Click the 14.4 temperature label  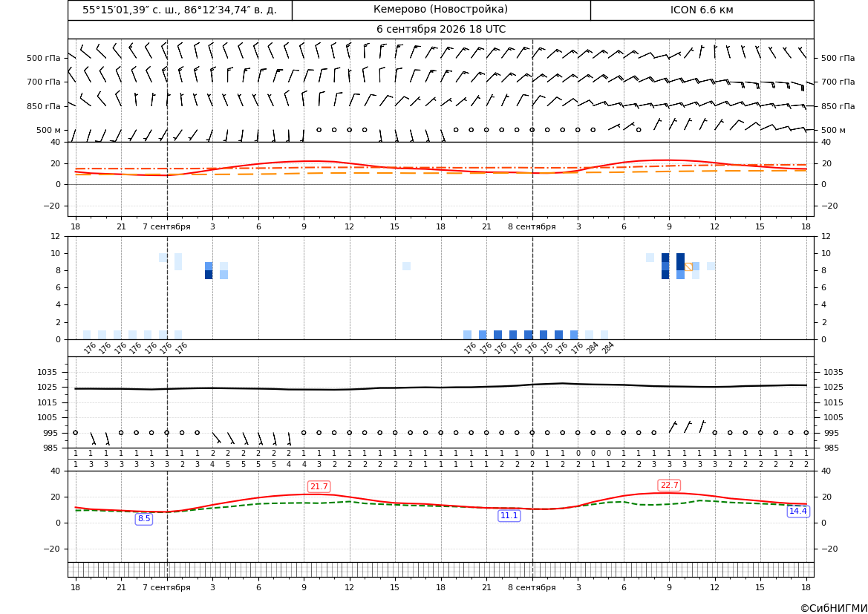[x=797, y=511]
